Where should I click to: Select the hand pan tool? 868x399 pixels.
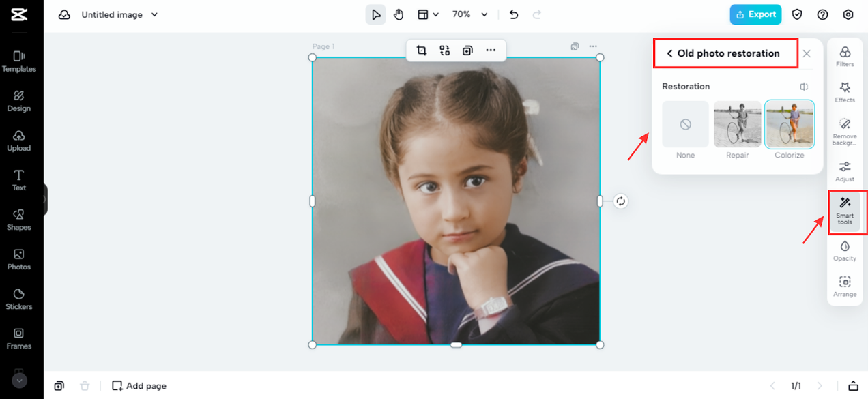(399, 14)
